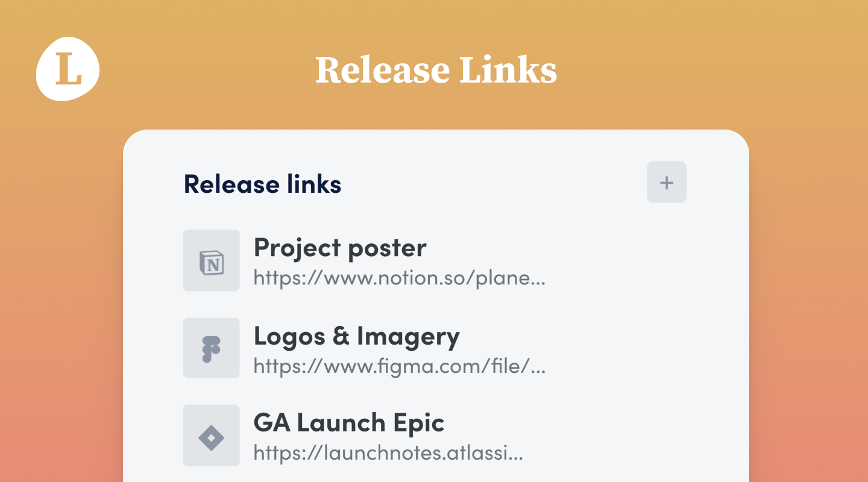Select the dark blue Release links card heading
The width and height of the screenshot is (868, 482).
(x=263, y=184)
